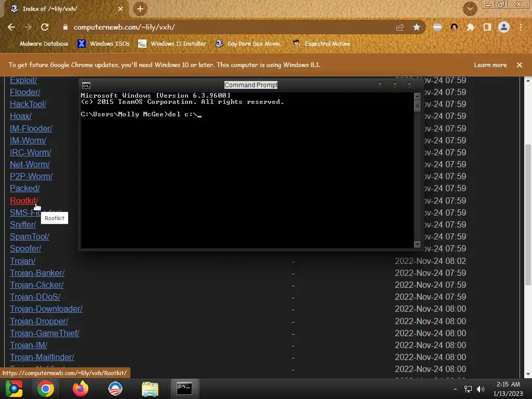Open Chrome from the taskbar
Image resolution: width=532 pixels, height=399 pixels.
pyautogui.click(x=46, y=389)
